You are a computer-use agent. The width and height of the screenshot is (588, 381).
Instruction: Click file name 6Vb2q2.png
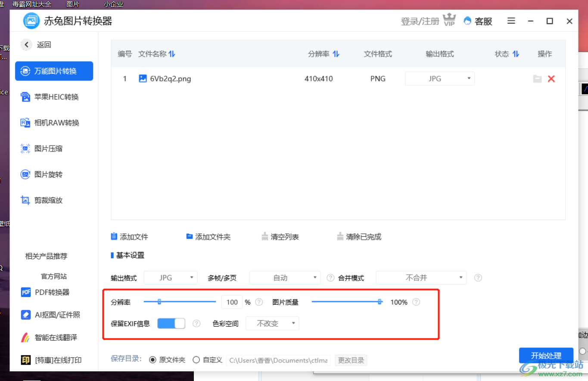(171, 79)
